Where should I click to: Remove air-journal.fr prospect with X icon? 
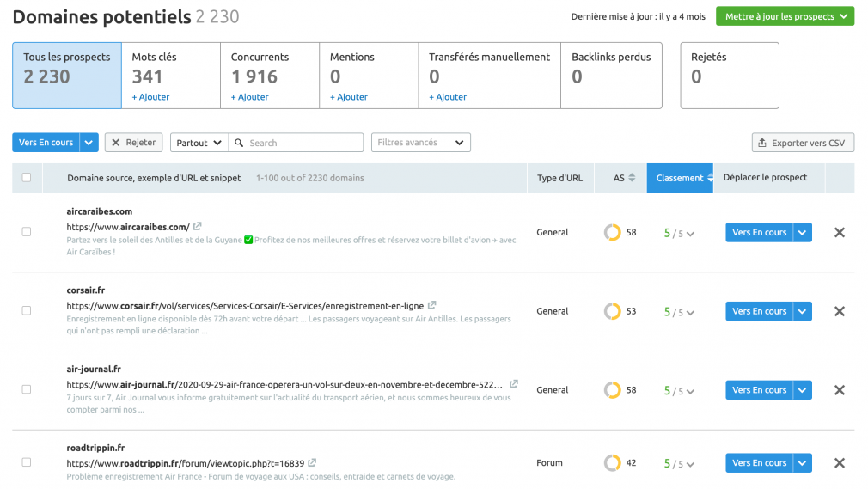[840, 390]
